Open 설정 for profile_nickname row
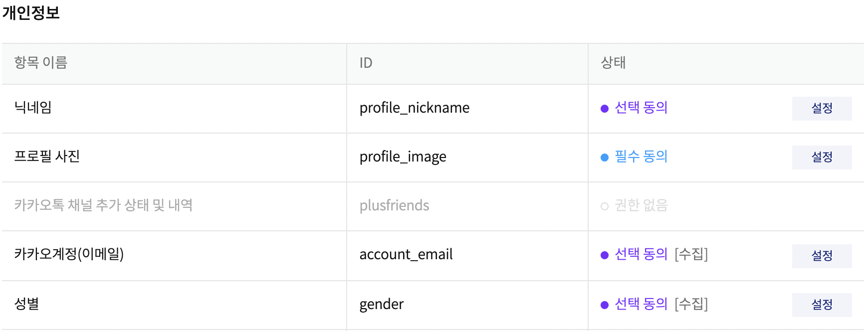 (x=822, y=108)
